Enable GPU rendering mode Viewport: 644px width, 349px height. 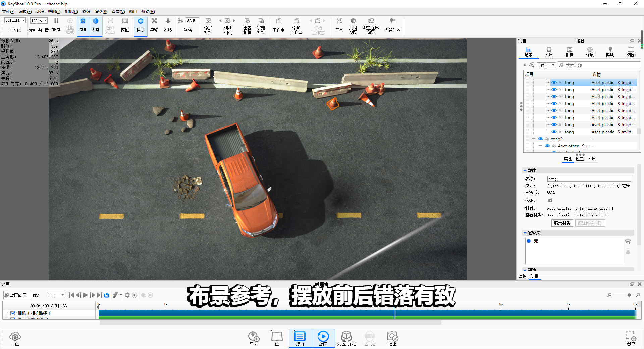point(83,26)
